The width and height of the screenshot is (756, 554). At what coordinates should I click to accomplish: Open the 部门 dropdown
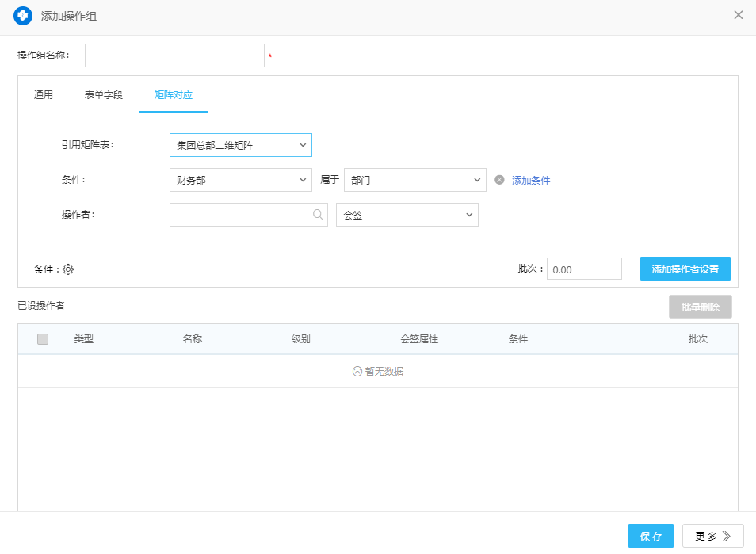pyautogui.click(x=414, y=180)
